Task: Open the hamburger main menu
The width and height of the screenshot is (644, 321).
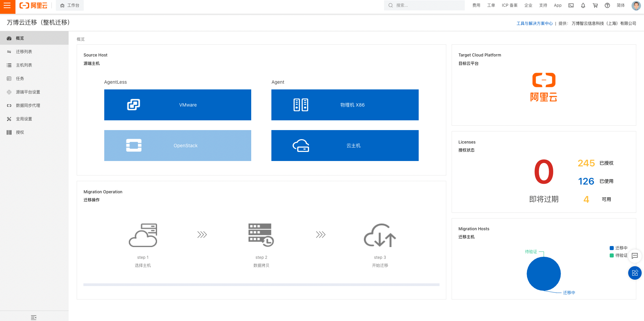Action: (x=7, y=6)
